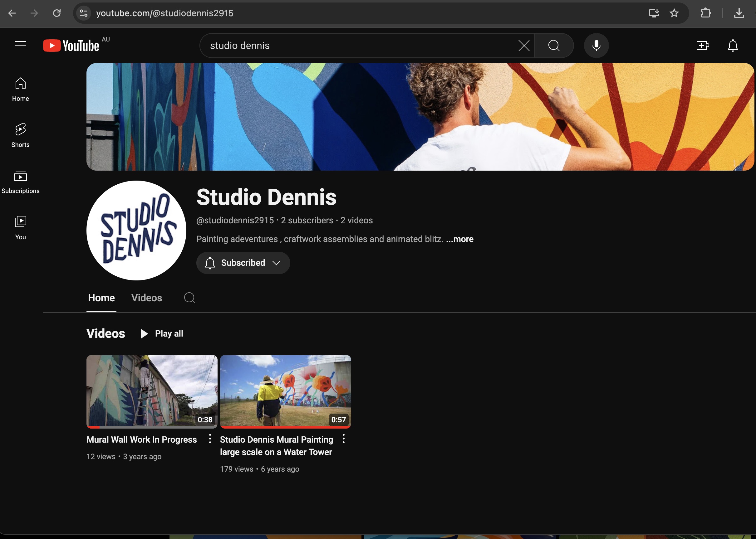Click the 2 videos count text

(x=356, y=221)
